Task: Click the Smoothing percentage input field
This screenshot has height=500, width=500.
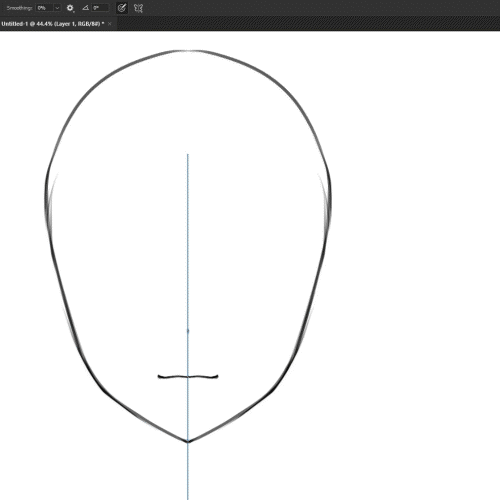Action: coord(44,8)
